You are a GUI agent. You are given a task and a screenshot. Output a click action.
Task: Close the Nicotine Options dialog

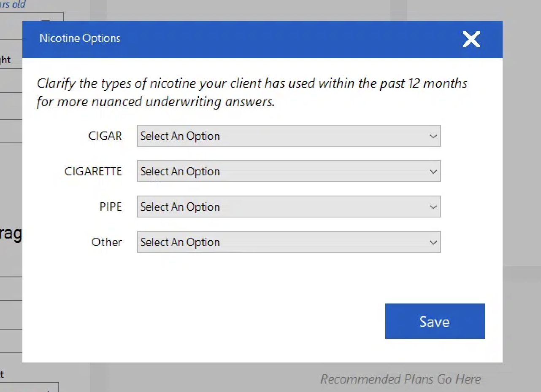pos(471,40)
